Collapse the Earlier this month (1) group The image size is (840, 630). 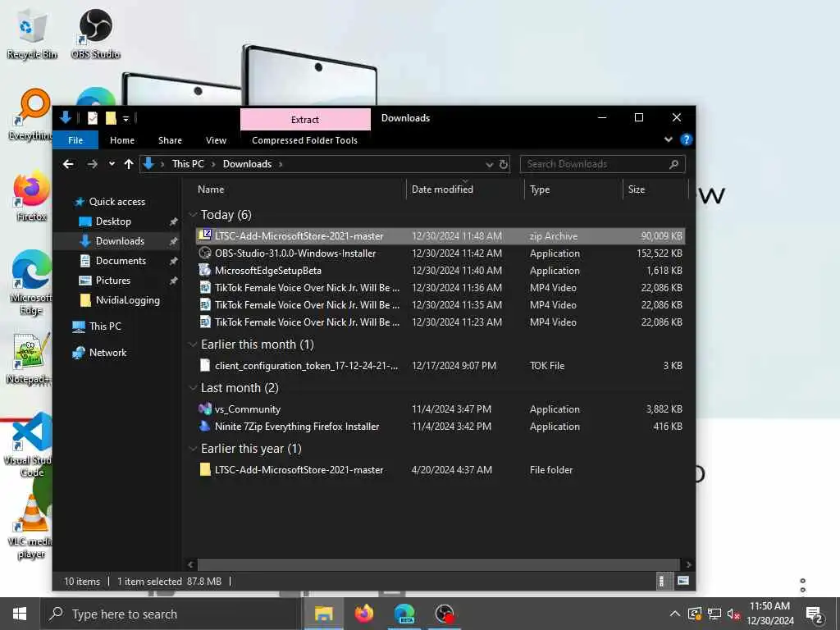pos(193,345)
